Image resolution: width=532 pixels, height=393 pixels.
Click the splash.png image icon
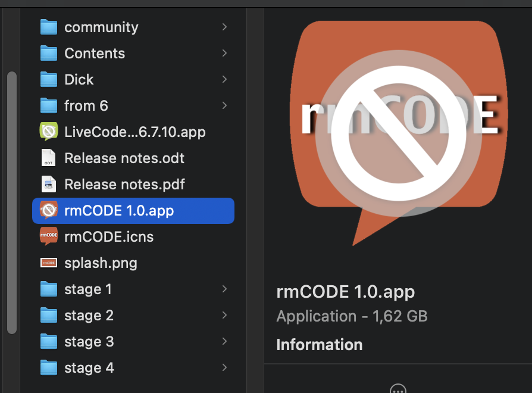click(49, 263)
